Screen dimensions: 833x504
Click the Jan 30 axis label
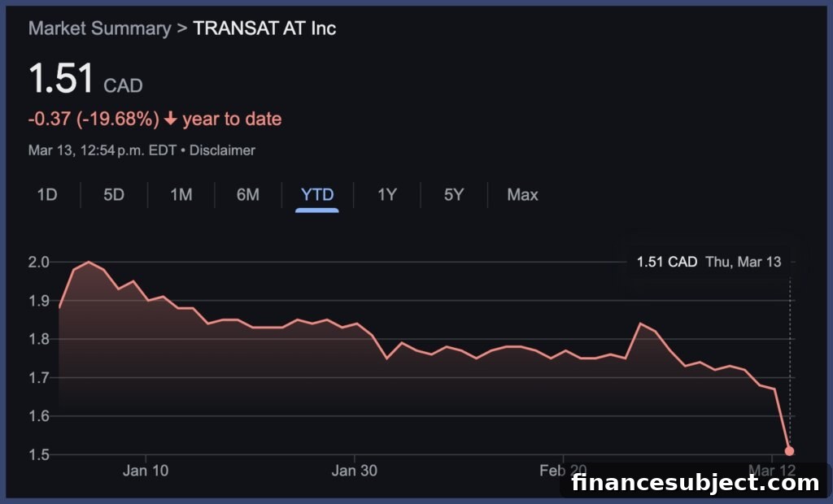tap(355, 471)
